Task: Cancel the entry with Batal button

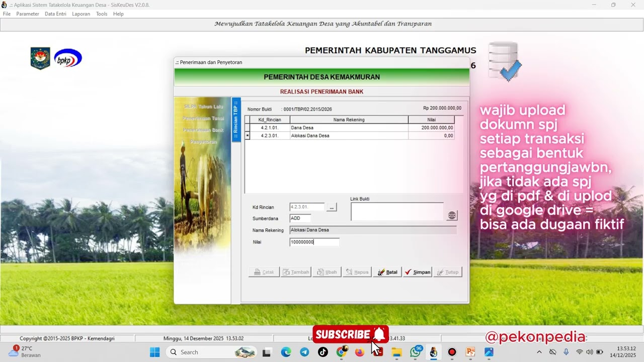Action: coord(387,272)
